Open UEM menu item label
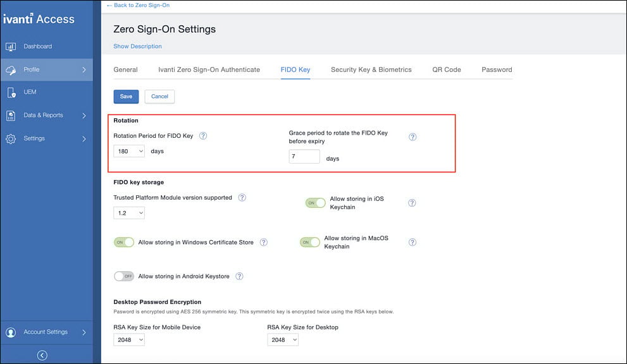This screenshot has width=627, height=364. [30, 92]
